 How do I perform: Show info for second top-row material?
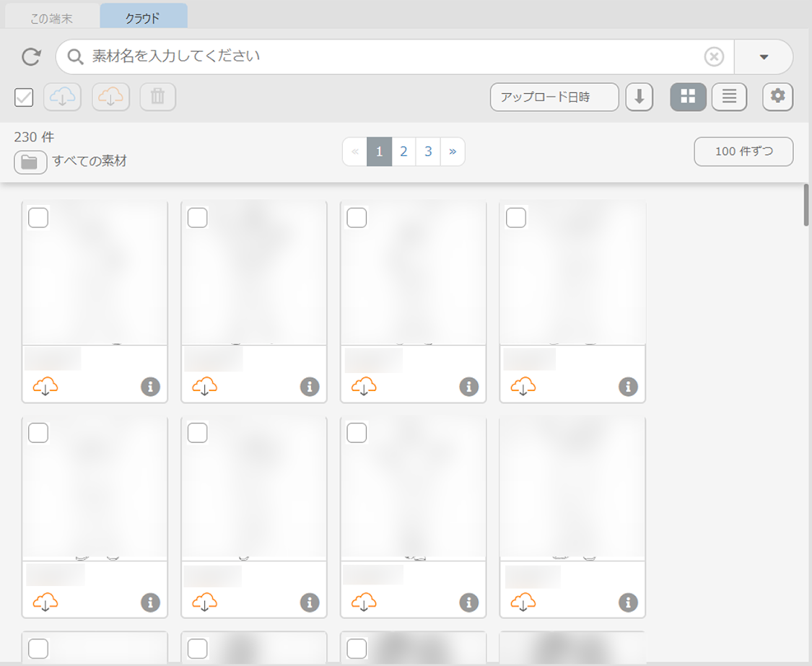310,386
